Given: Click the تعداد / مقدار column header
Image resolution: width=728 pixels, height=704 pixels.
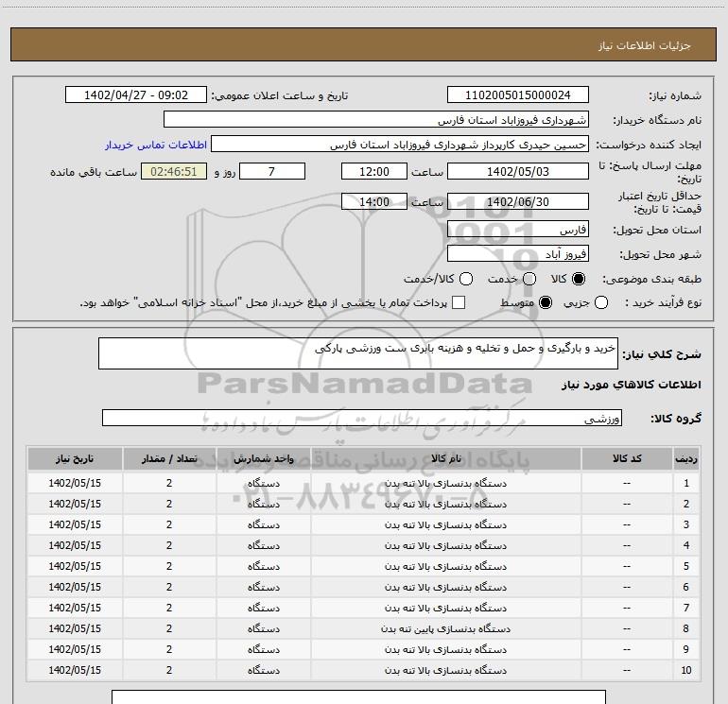Looking at the screenshot, I should [169, 458].
